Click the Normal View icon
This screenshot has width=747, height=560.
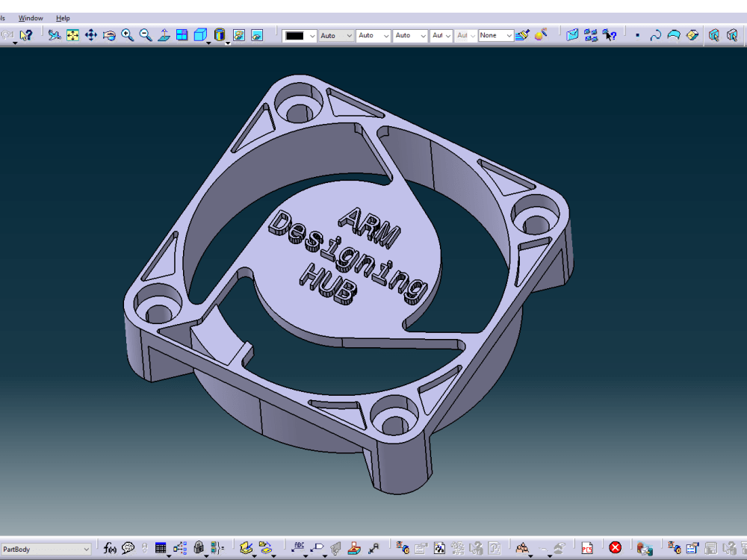(x=164, y=34)
